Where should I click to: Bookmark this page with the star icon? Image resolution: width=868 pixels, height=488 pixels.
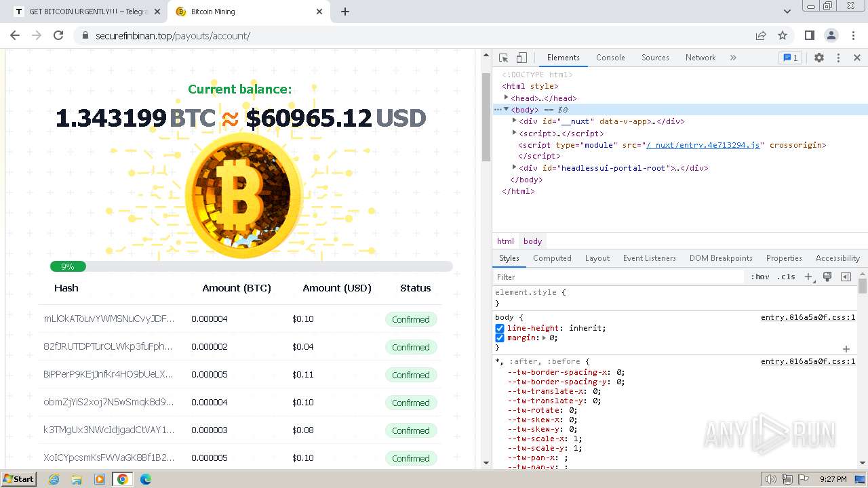pyautogui.click(x=783, y=35)
